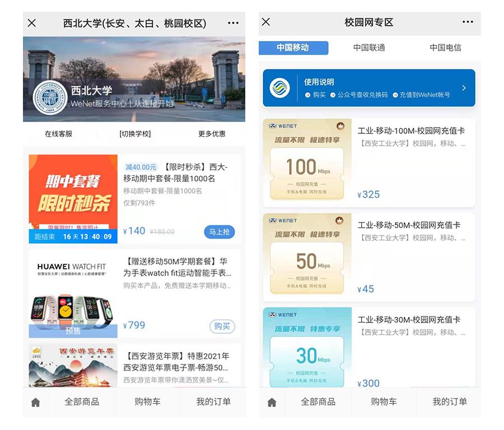
Task: Click title 工业-移动-50M-校园网充值卡
Action: 409,225
